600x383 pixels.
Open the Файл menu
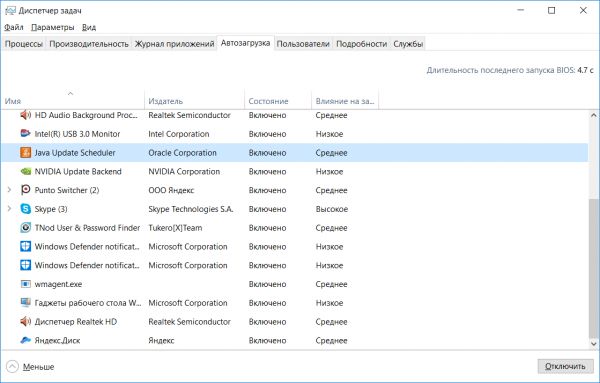pyautogui.click(x=14, y=28)
